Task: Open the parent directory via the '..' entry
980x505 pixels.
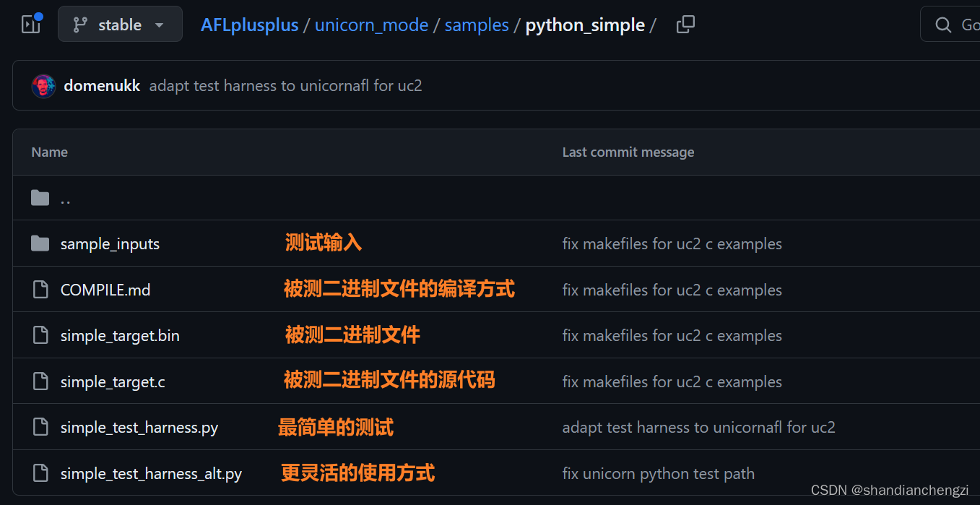Action: click(66, 198)
